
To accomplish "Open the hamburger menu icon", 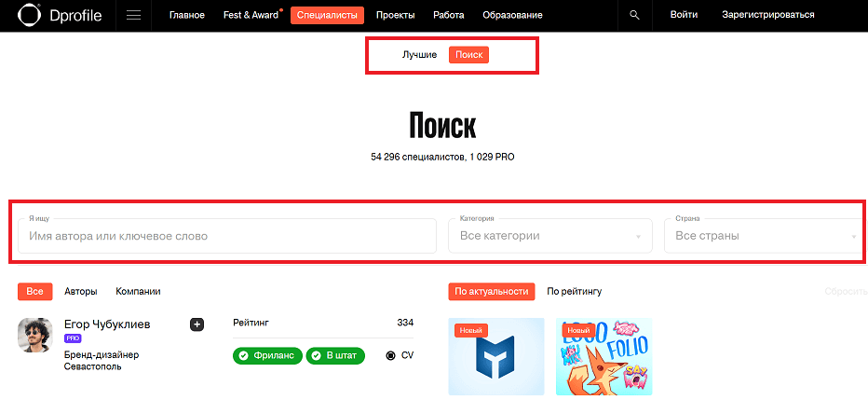I will 133,16.
